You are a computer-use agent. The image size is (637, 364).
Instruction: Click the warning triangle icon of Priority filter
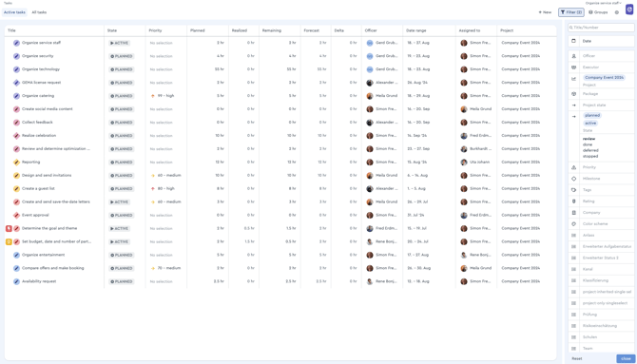click(573, 167)
